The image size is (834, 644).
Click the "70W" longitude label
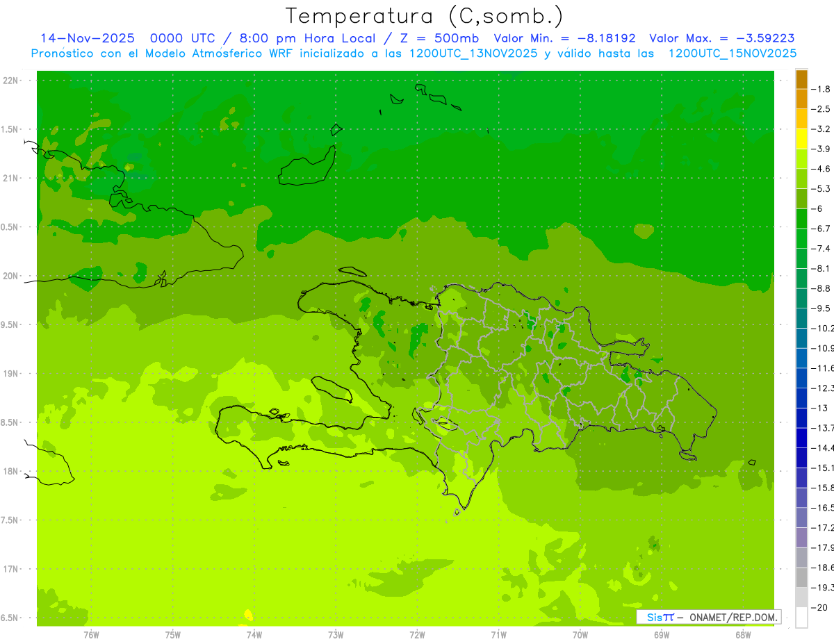click(580, 634)
